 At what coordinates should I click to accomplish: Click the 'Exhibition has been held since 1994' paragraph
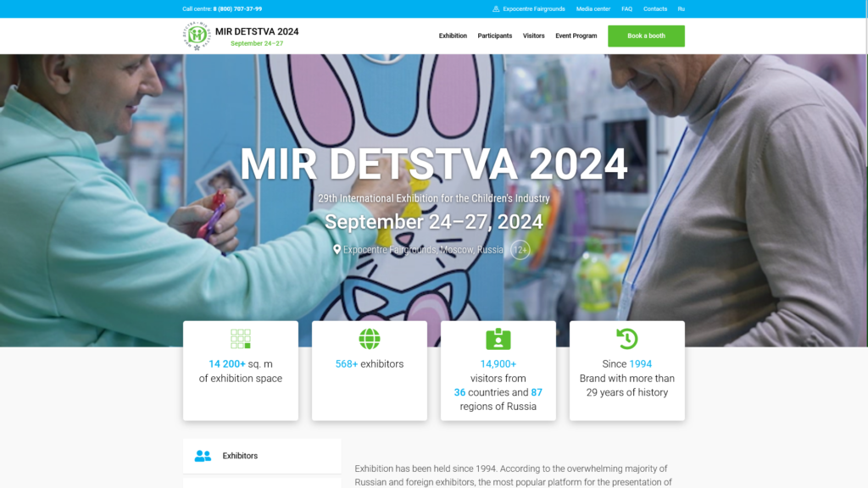(x=513, y=475)
